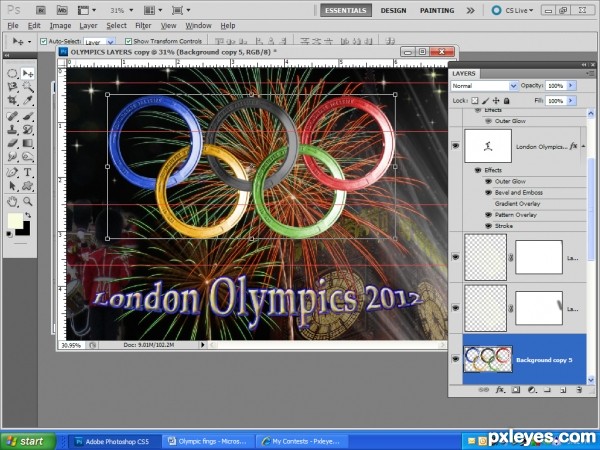The image size is (600, 450).
Task: Open Olympic rings Microsoft taskbar item
Action: [x=207, y=441]
